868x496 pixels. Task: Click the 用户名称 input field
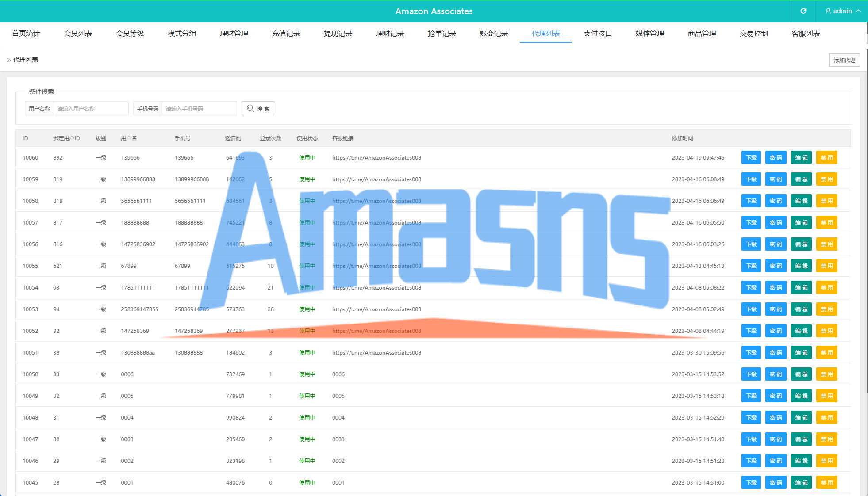pyautogui.click(x=91, y=108)
